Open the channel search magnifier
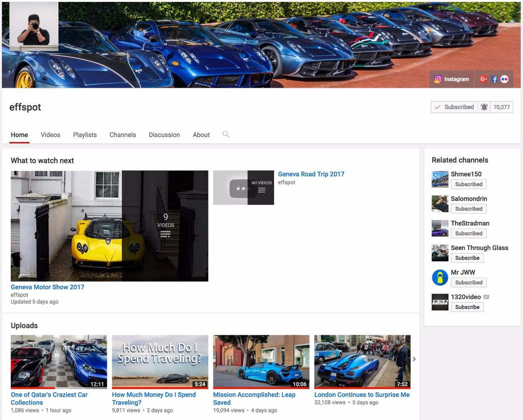The image size is (523, 420). pyautogui.click(x=226, y=134)
